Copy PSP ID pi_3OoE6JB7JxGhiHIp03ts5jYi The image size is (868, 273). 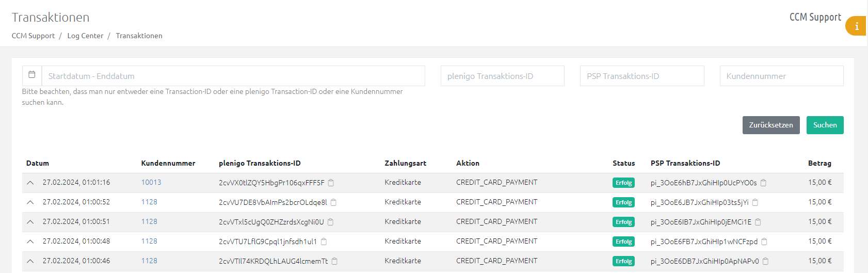tap(756, 202)
